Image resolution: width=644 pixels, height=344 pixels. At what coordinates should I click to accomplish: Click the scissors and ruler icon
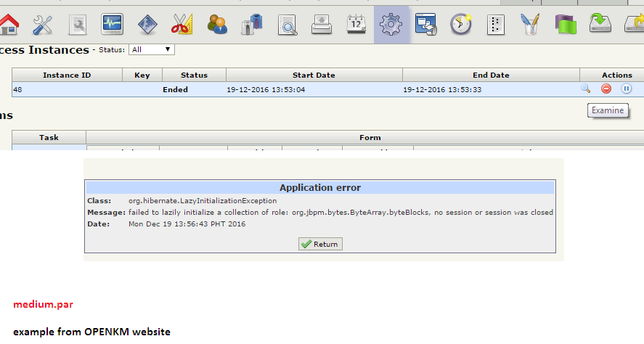(182, 25)
